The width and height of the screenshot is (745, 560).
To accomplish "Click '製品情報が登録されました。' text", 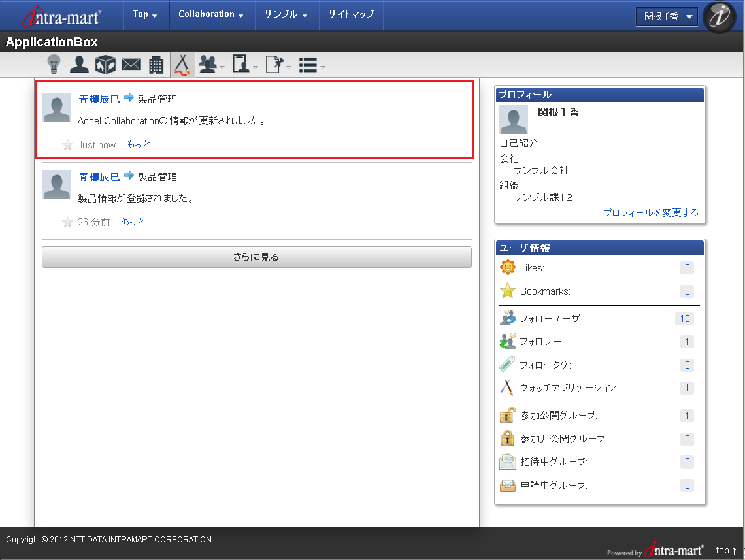I will [x=136, y=199].
